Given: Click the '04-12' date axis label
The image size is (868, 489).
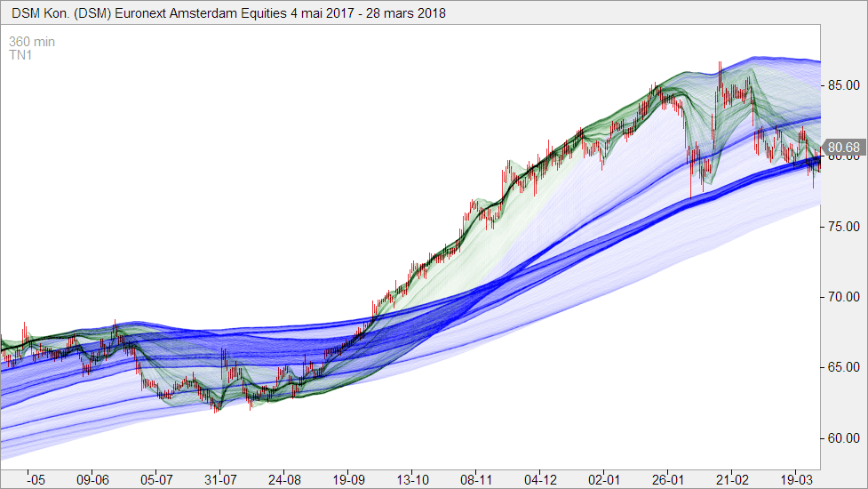Looking at the screenshot, I should [x=540, y=479].
